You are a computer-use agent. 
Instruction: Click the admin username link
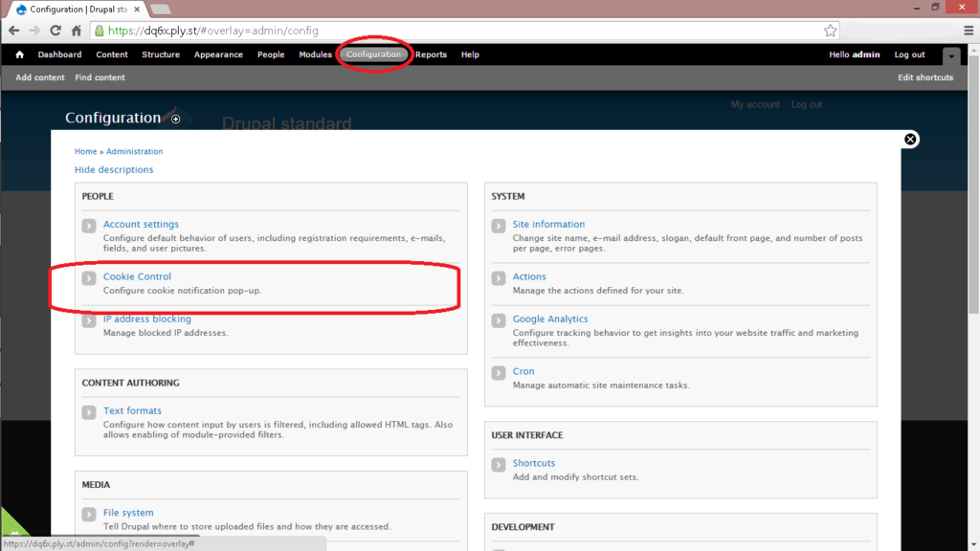tap(866, 55)
